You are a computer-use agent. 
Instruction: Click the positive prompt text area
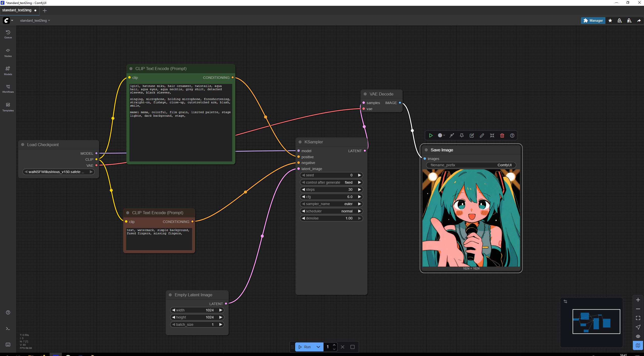pyautogui.click(x=181, y=122)
